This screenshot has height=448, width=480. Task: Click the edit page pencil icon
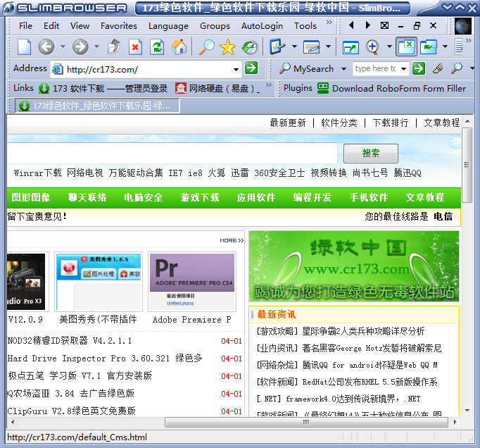click(x=312, y=47)
